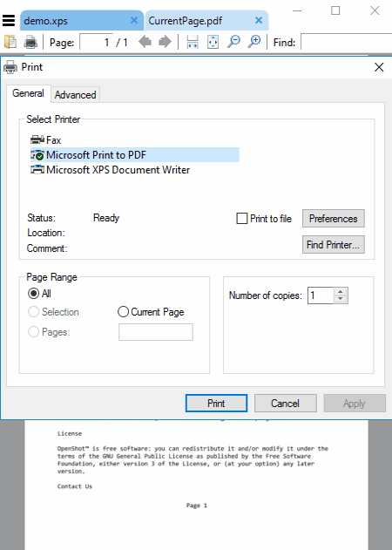Enable the Print to file checkbox
This screenshot has height=550, width=392.
click(x=242, y=218)
